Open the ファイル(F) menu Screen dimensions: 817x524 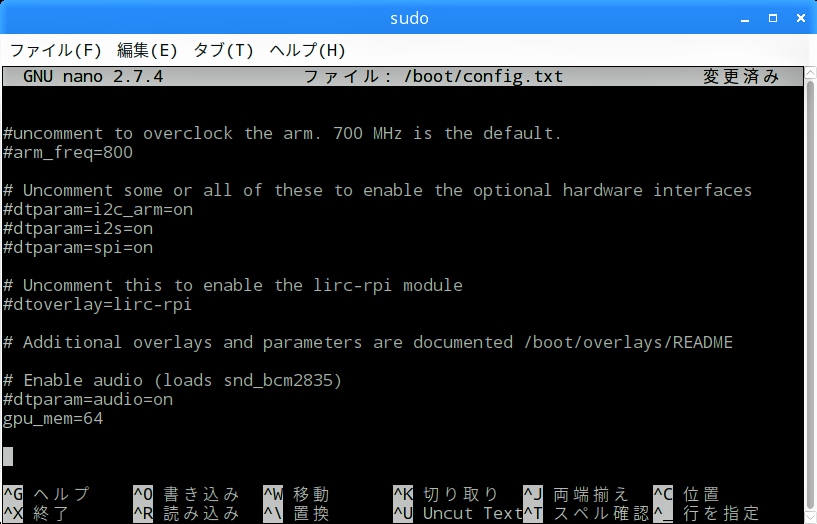coord(56,50)
